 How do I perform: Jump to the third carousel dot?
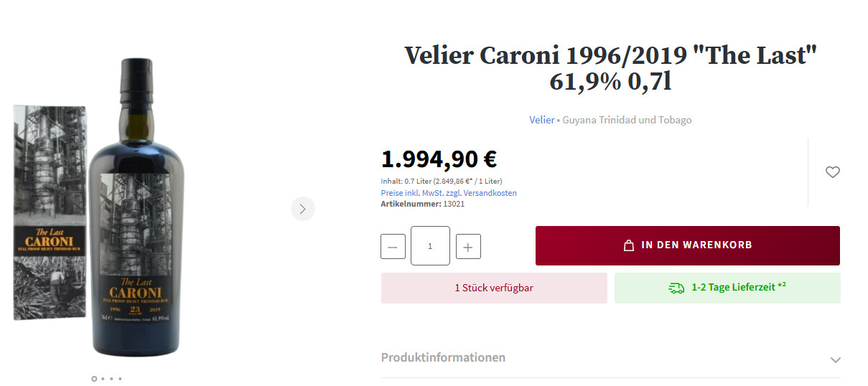click(x=111, y=379)
